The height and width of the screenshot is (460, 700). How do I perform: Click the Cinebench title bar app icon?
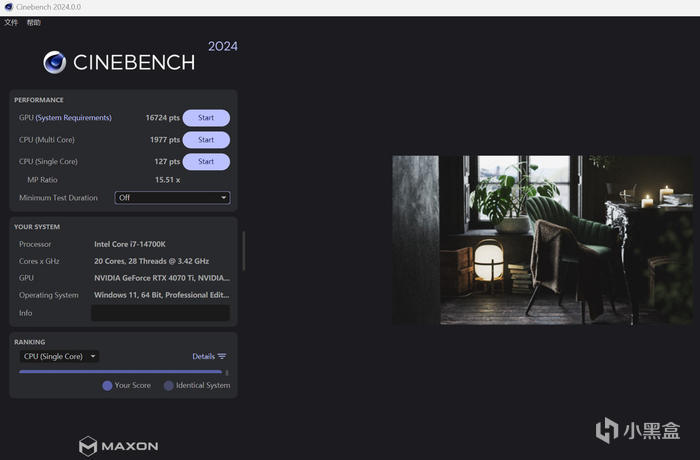click(8, 7)
